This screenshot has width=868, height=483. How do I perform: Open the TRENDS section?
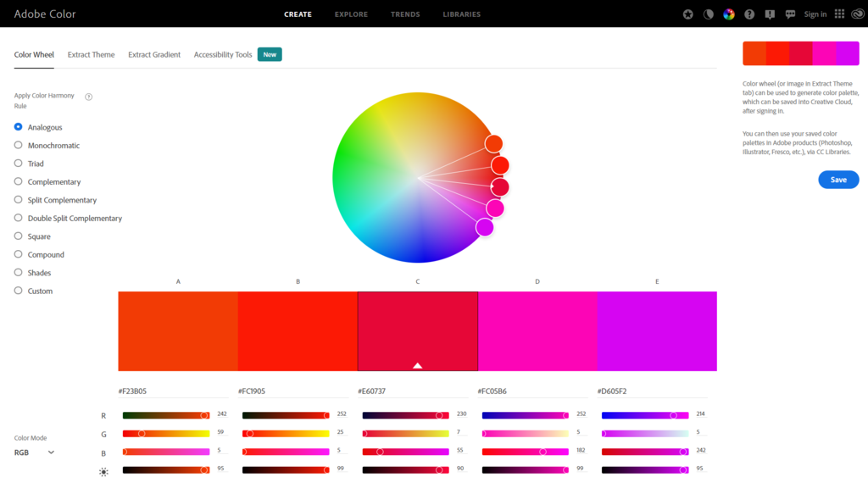pyautogui.click(x=405, y=14)
